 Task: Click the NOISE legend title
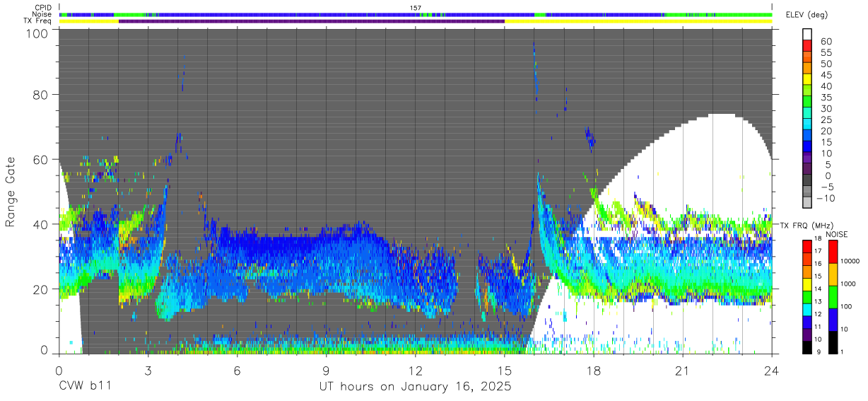(837, 234)
